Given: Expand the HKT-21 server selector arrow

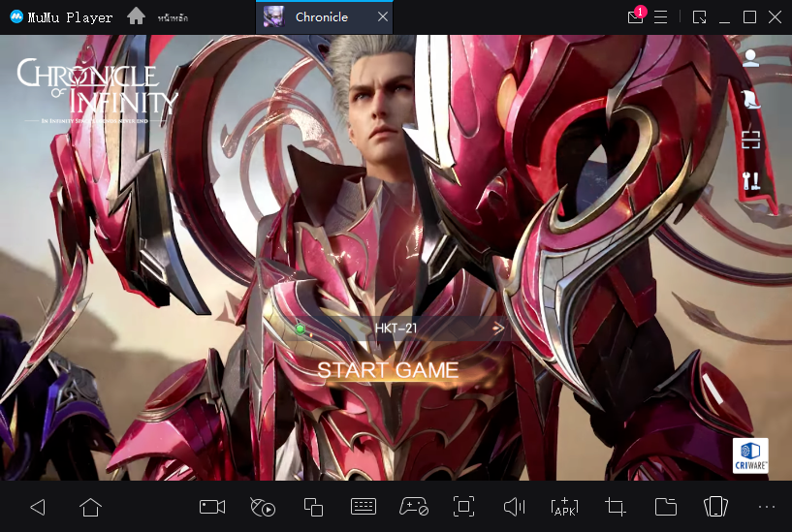Looking at the screenshot, I should [498, 329].
